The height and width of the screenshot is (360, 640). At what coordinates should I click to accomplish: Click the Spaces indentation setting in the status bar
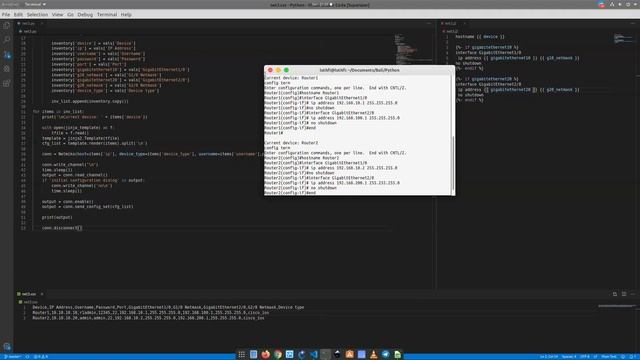click(x=569, y=357)
